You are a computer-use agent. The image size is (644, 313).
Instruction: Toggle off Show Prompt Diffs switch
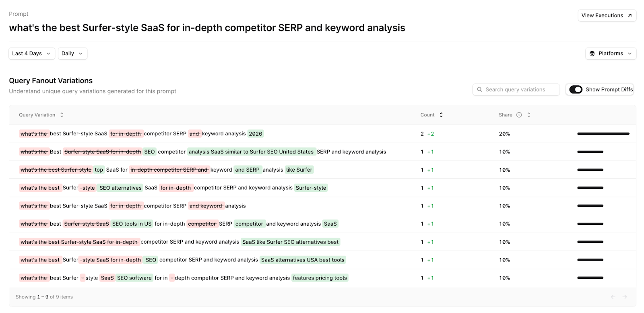coord(576,89)
